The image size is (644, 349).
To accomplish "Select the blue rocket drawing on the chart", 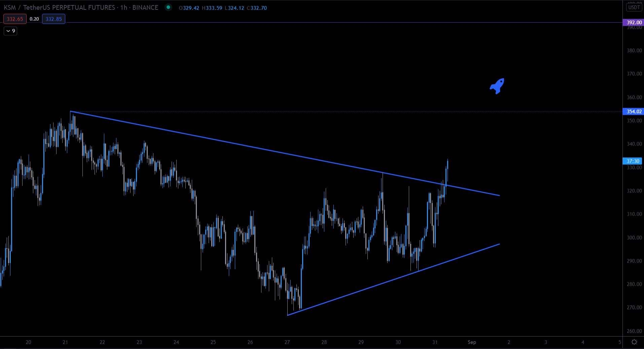I will (x=497, y=86).
